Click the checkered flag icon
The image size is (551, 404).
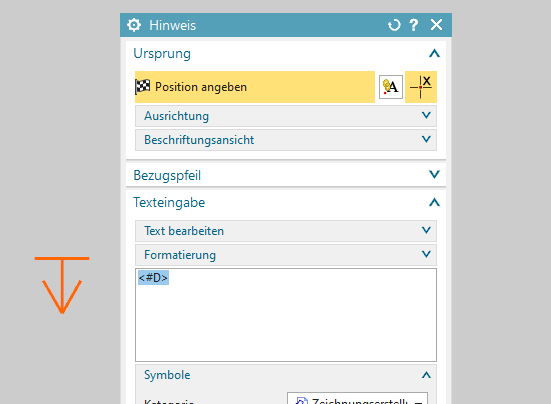143,87
